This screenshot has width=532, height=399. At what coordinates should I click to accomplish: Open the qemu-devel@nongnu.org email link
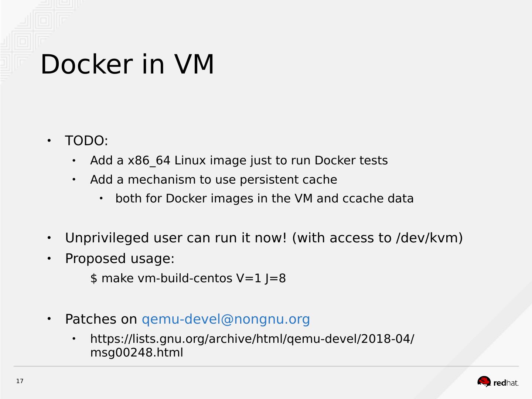[226, 319]
